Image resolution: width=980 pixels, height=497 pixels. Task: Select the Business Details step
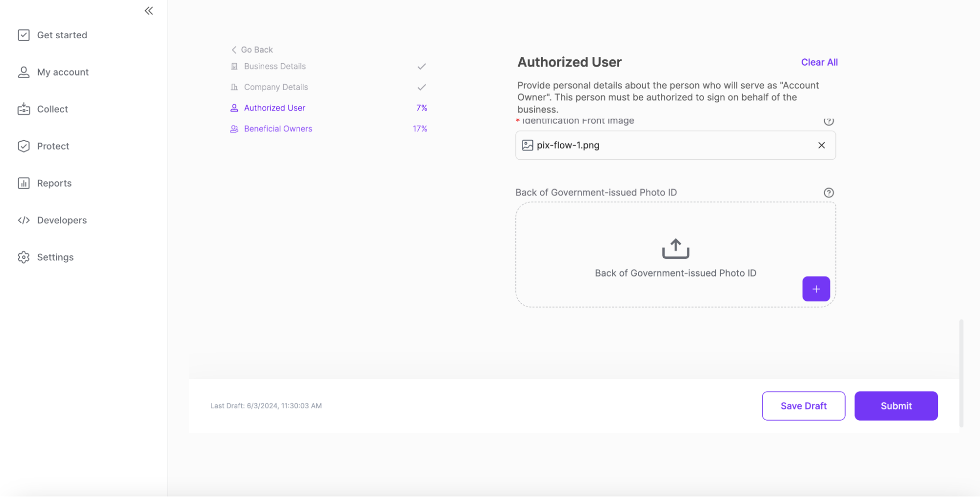point(275,66)
